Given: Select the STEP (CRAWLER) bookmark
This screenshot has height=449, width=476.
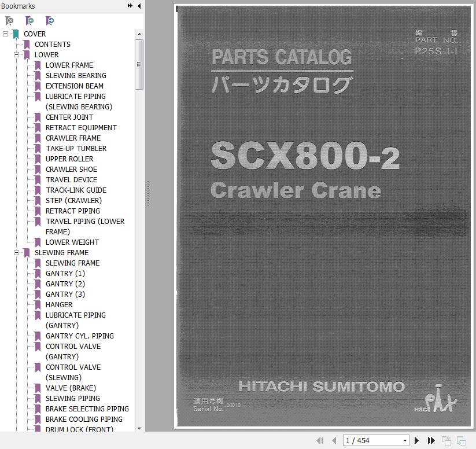Looking at the screenshot, I should tap(74, 201).
